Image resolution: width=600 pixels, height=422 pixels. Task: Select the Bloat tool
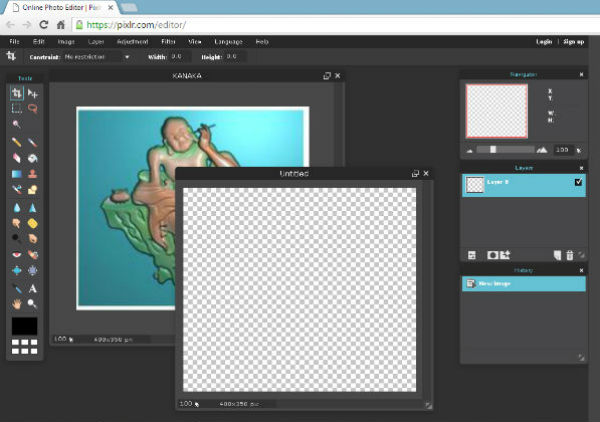tap(16, 270)
